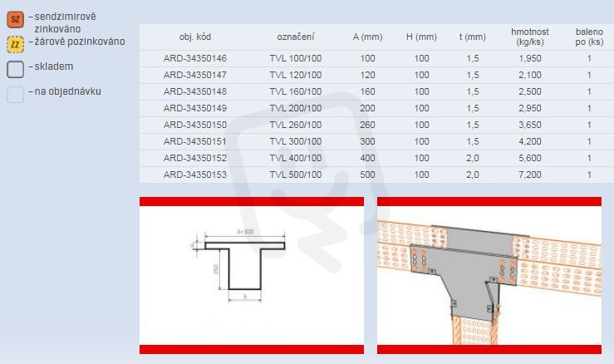Open the cable tray T-junction 3D illustration
Screen dimensions: 614x364
click(489, 275)
